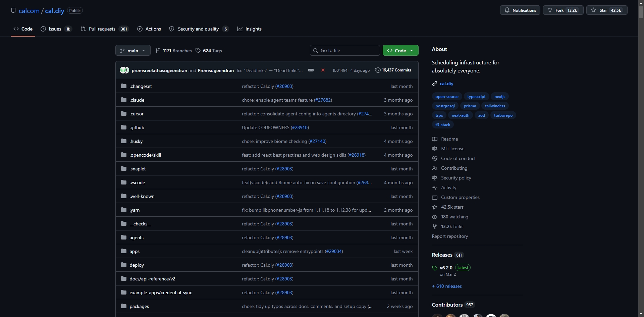Open the Issues tab
Viewport: 644px width, 317px height.
point(56,29)
